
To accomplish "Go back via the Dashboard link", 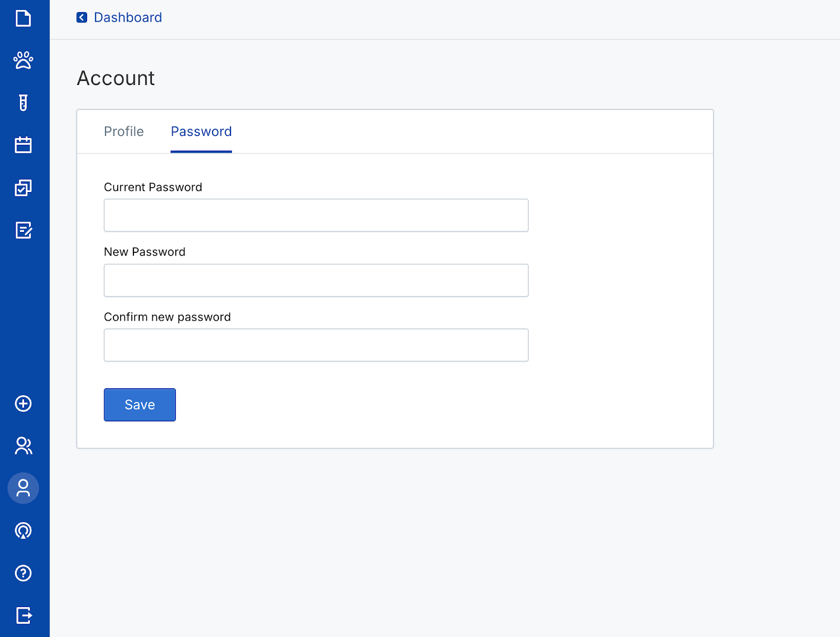I will (128, 18).
